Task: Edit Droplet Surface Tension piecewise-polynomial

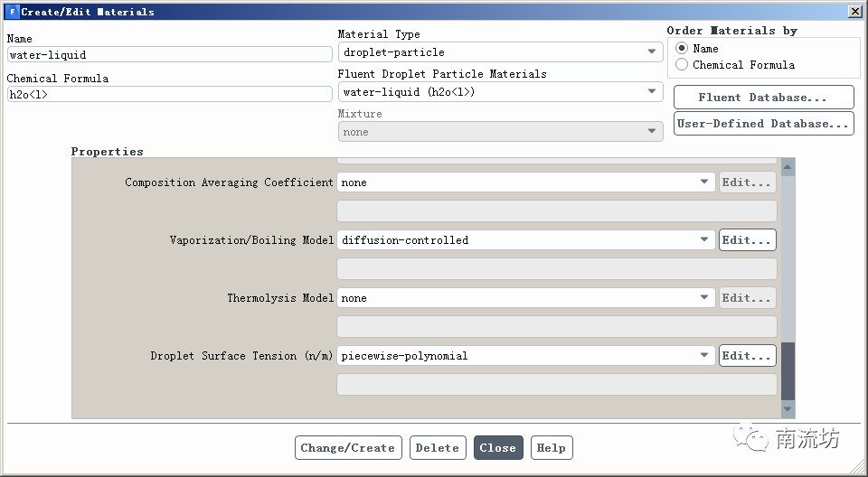Action: tap(747, 356)
